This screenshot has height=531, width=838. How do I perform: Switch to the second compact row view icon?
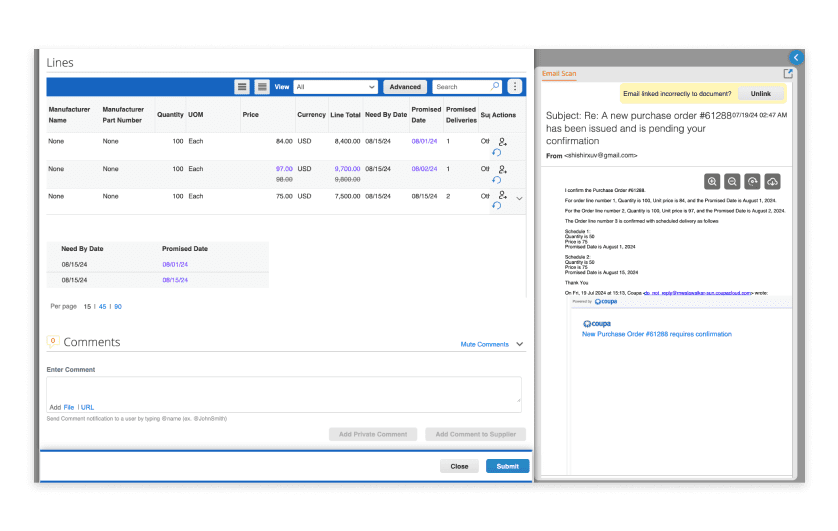(262, 87)
